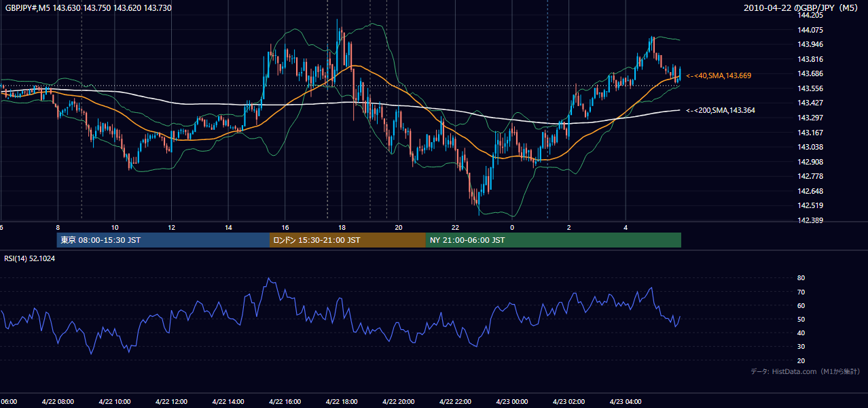Click RSI scale value 70
The width and height of the screenshot is (868, 408).
(x=801, y=292)
